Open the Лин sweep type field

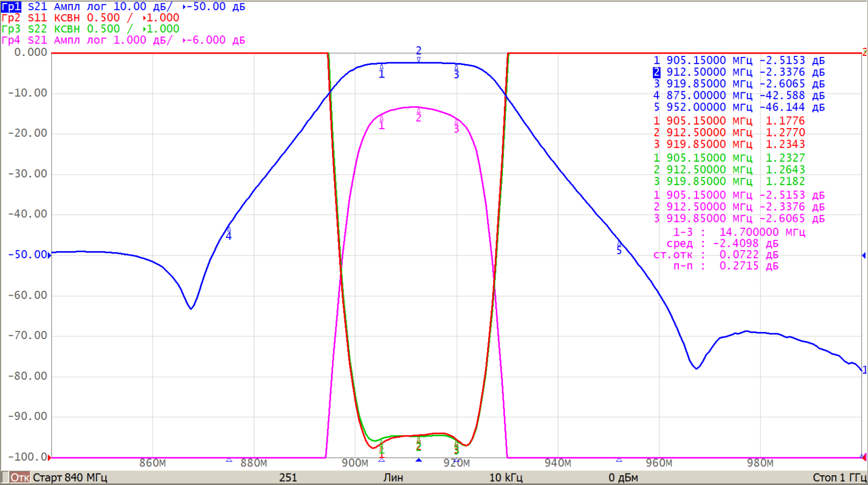[x=393, y=477]
